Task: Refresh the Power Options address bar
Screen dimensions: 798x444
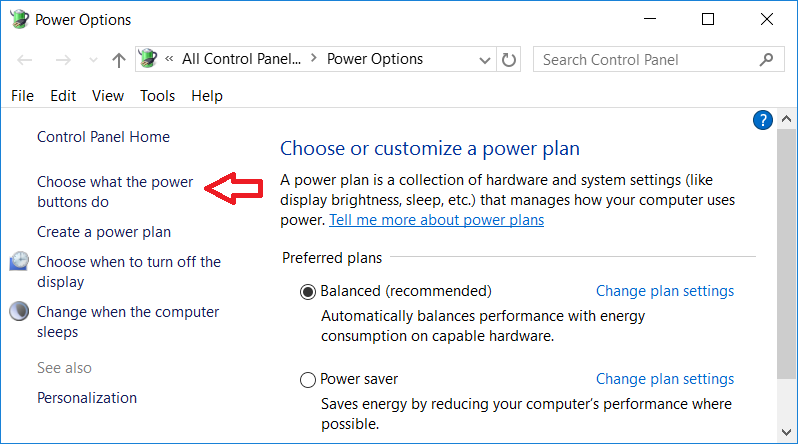Action: pos(508,60)
